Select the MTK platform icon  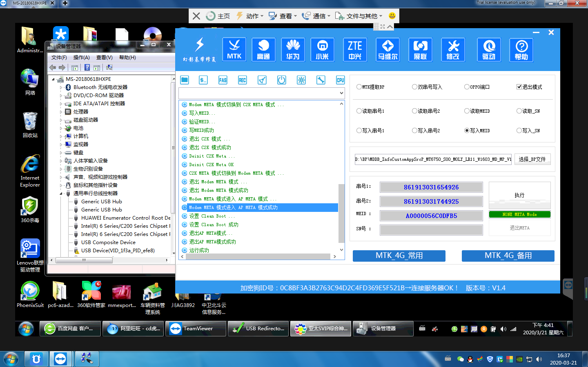pos(234,49)
